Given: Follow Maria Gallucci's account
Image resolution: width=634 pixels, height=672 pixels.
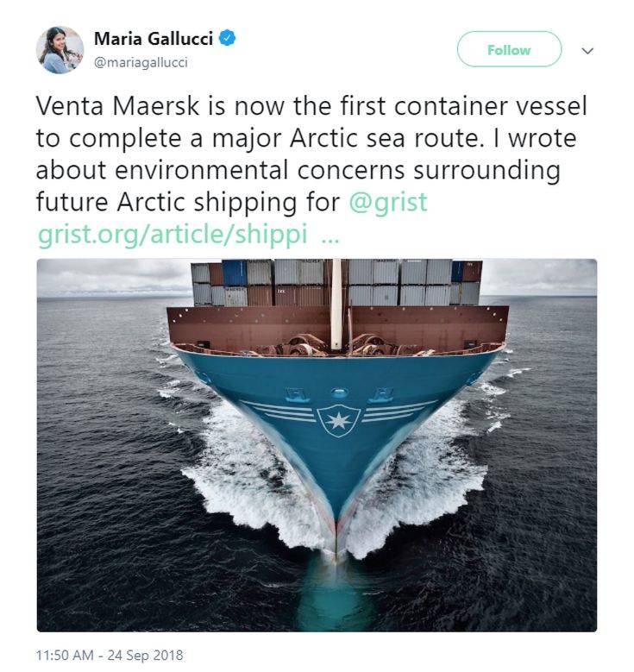Looking at the screenshot, I should [x=509, y=49].
